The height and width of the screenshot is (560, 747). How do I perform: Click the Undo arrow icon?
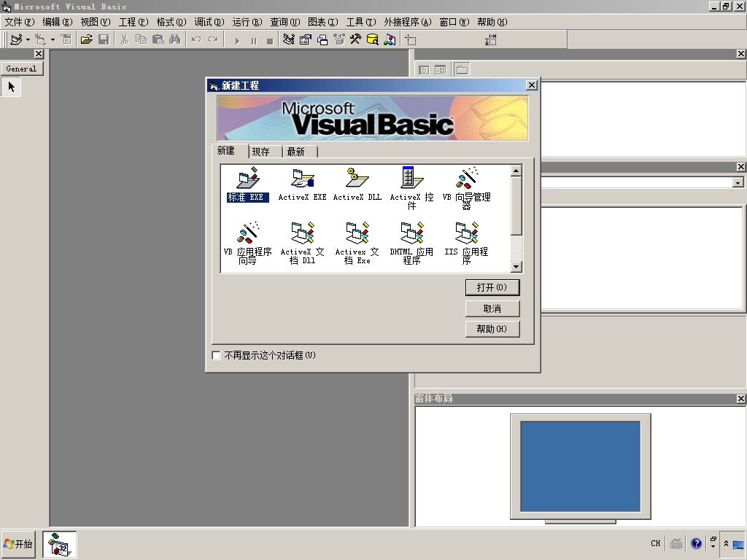(196, 39)
